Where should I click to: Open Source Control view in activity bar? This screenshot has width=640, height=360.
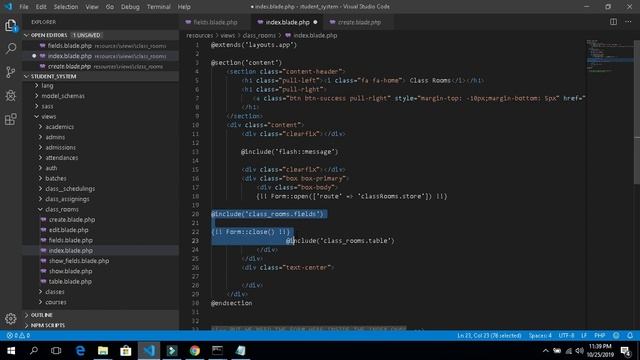pyautogui.click(x=11, y=72)
